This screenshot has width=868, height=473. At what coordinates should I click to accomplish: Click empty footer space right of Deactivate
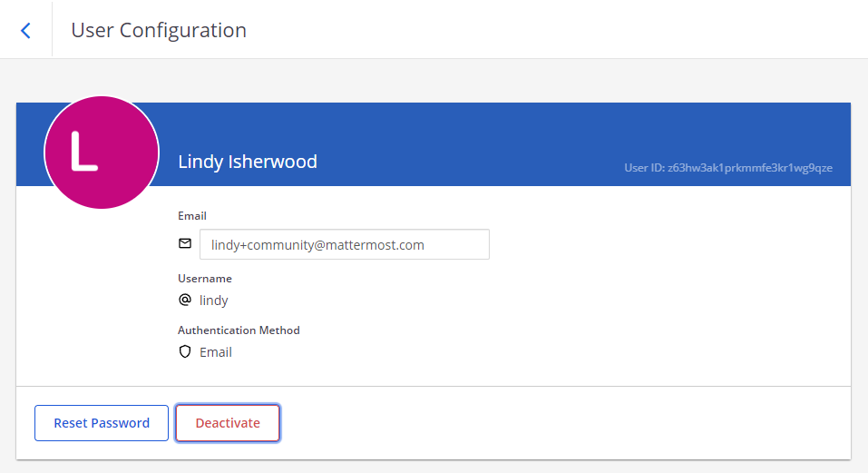click(x=562, y=423)
